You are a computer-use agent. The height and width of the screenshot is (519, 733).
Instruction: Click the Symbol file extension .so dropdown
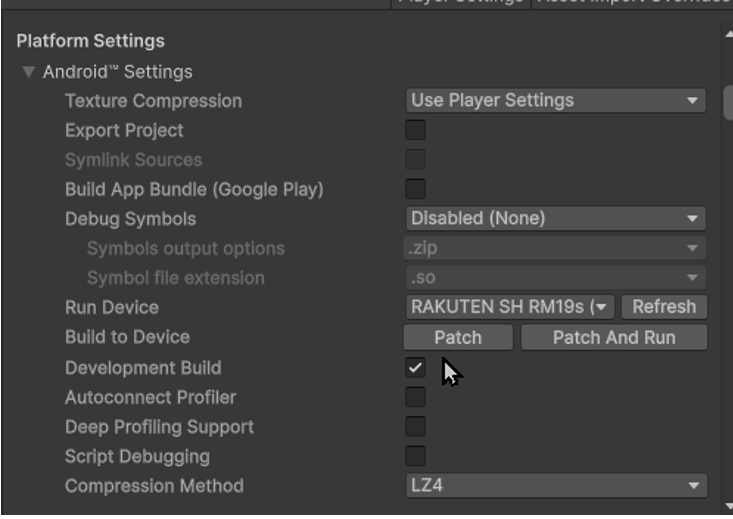(x=555, y=278)
